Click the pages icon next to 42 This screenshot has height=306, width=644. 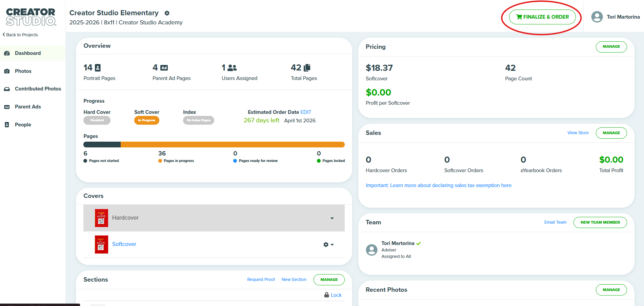[307, 68]
